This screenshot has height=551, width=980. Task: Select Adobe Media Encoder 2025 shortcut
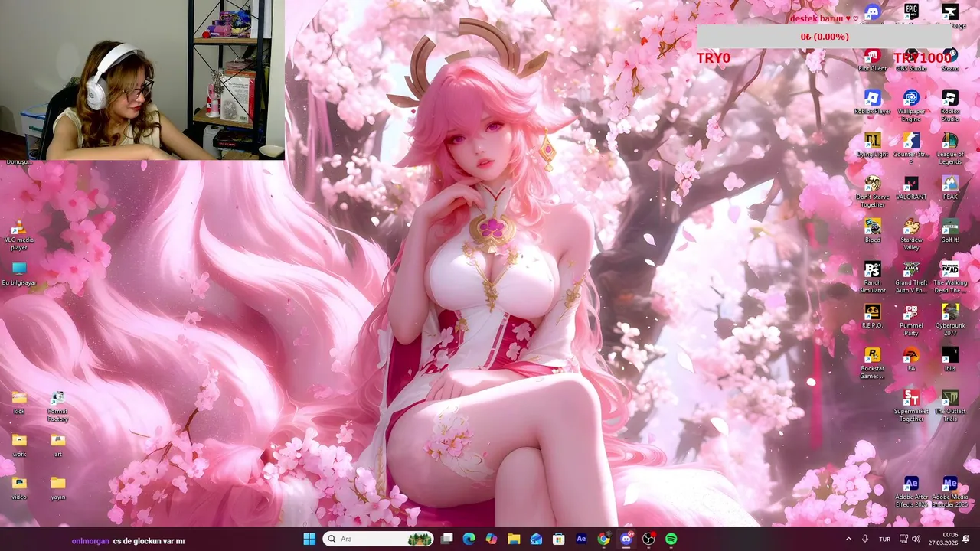pos(949,492)
